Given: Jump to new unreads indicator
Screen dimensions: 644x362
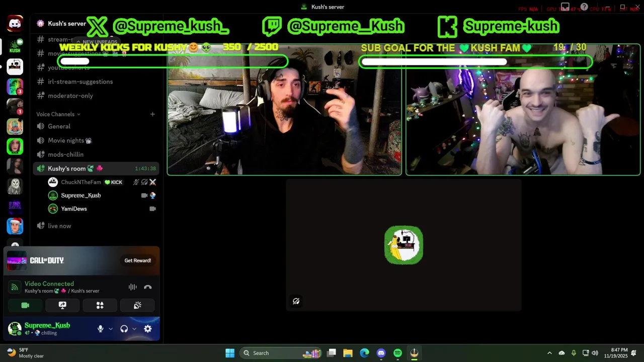Looking at the screenshot, I should pyautogui.click(x=97, y=42).
